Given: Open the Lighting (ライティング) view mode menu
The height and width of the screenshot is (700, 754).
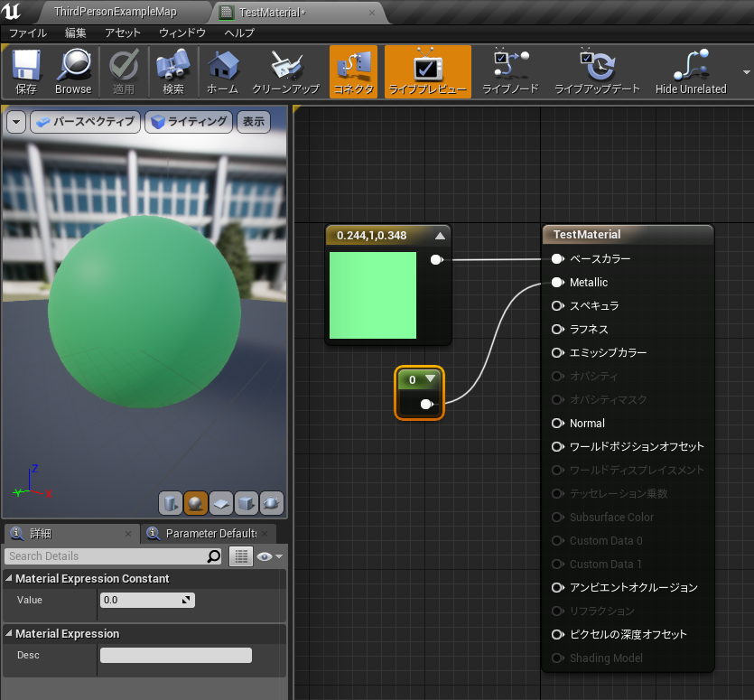Looking at the screenshot, I should (189, 122).
